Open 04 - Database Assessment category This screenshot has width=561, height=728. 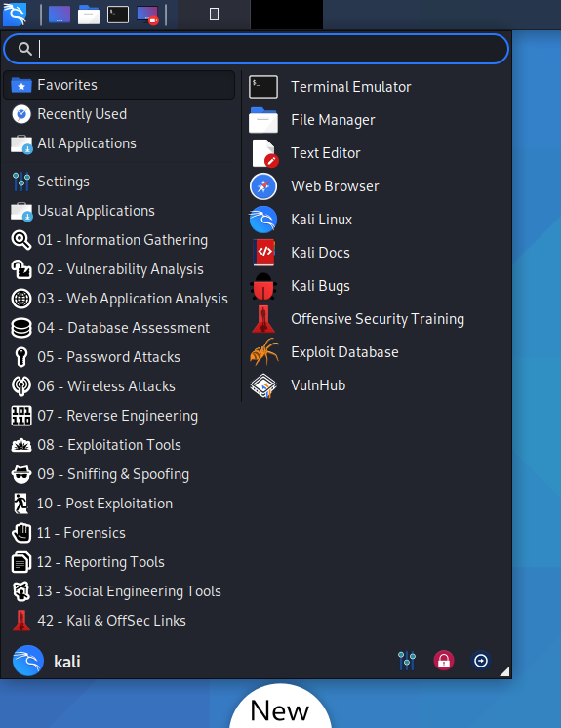[119, 328]
